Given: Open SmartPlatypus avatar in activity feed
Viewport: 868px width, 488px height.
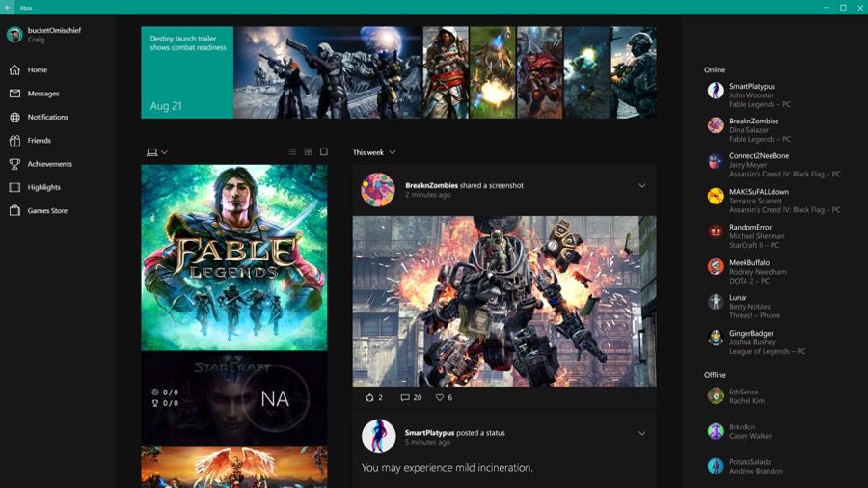Looking at the screenshot, I should 379,436.
